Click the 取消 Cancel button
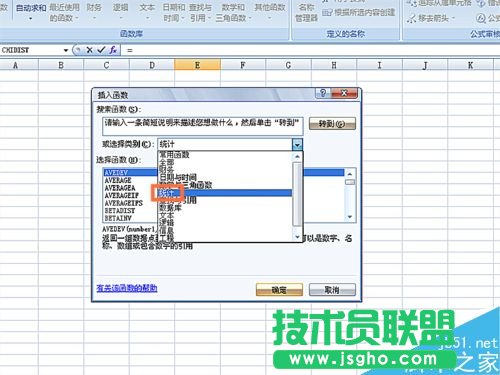This screenshot has height=375, width=500. [332, 290]
